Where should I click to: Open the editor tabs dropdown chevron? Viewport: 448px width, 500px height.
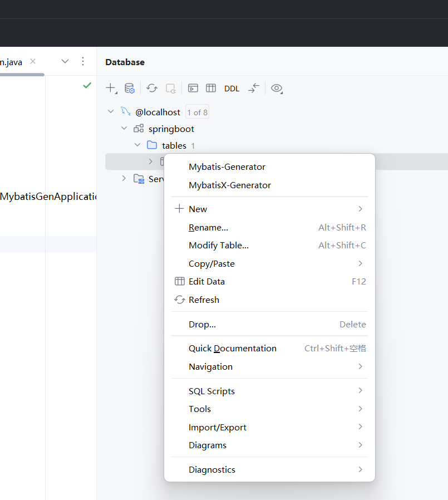pos(65,61)
